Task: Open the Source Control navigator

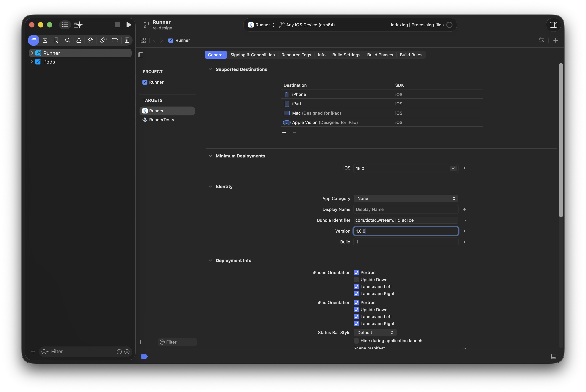Action: tap(45, 40)
